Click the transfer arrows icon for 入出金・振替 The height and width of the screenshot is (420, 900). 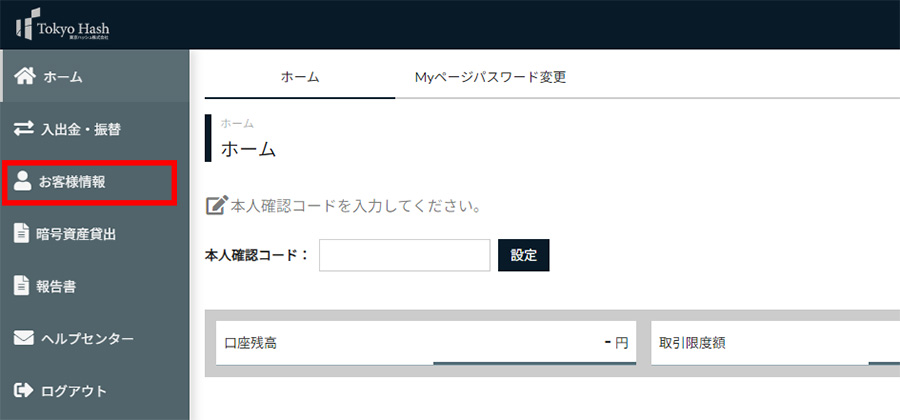(24, 129)
